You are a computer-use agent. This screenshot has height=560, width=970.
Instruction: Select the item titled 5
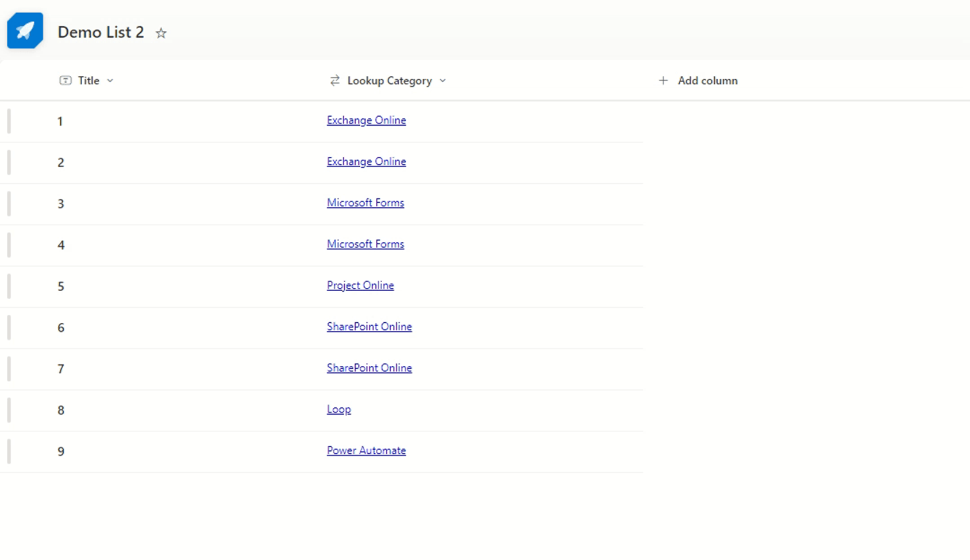tap(61, 287)
